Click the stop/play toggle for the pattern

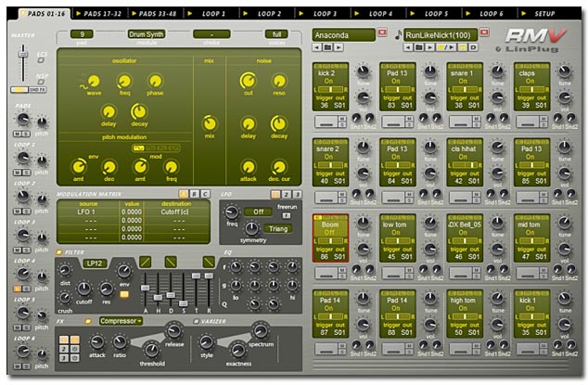click(446, 47)
